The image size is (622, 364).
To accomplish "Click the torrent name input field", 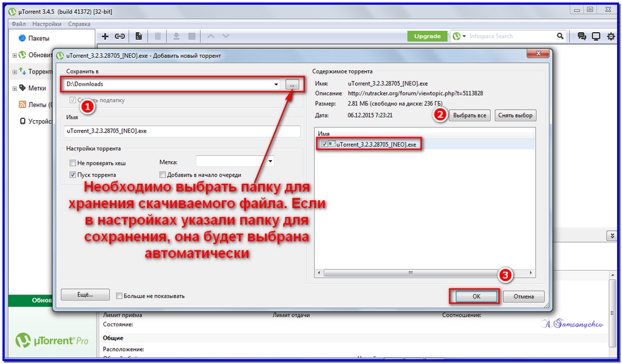I will click(182, 131).
